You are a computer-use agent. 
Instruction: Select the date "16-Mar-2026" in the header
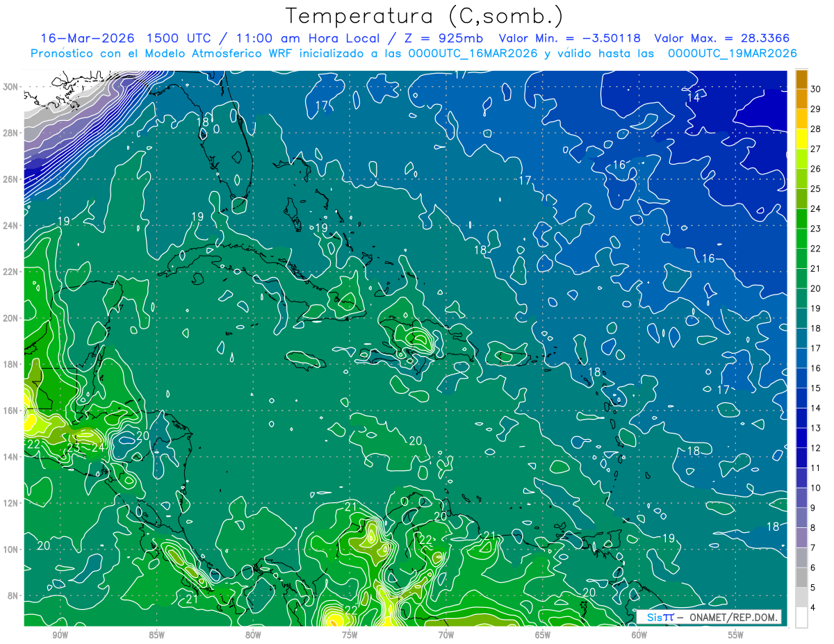point(86,38)
